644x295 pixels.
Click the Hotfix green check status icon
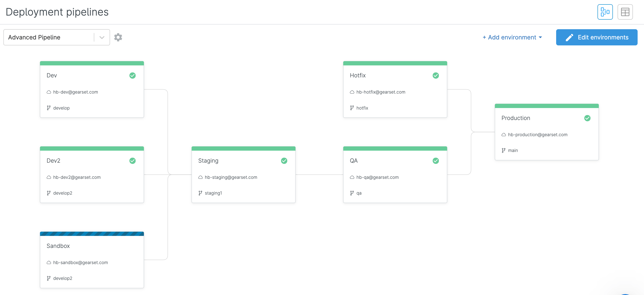coord(435,75)
